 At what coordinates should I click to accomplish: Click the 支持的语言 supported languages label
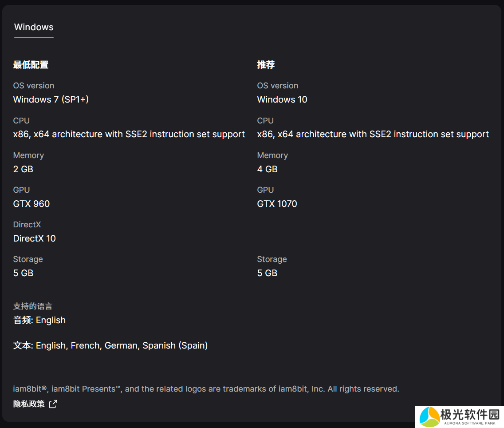coord(33,306)
